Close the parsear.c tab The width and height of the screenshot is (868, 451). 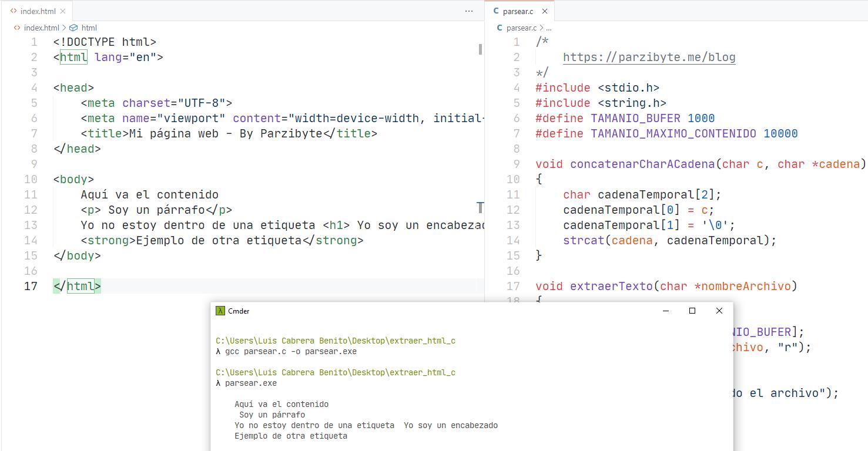(x=545, y=11)
